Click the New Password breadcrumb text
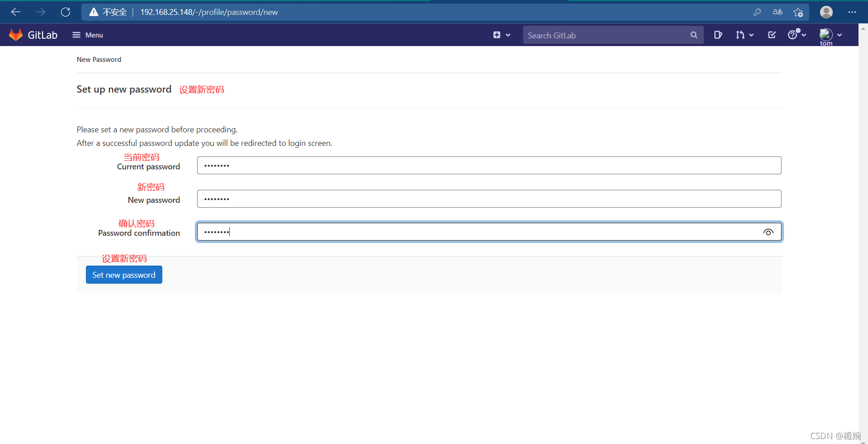The height and width of the screenshot is (444, 868). pyautogui.click(x=99, y=60)
